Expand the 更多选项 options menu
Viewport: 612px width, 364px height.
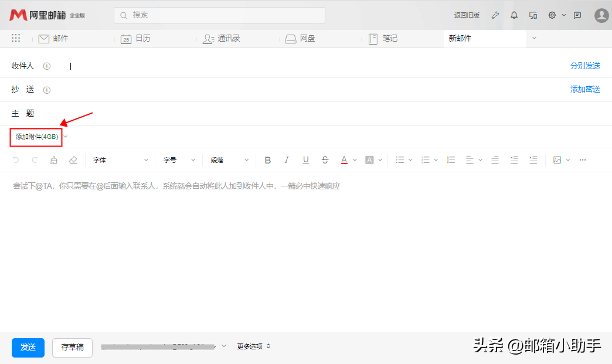pos(254,346)
